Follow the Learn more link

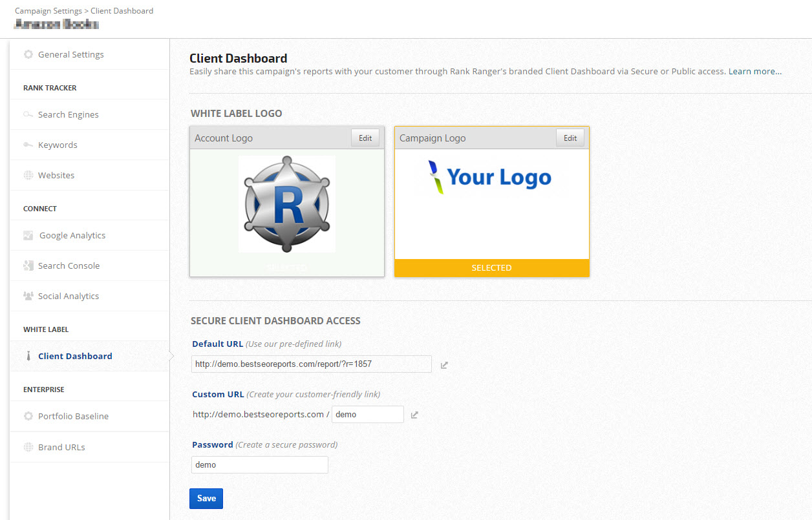[x=754, y=72]
